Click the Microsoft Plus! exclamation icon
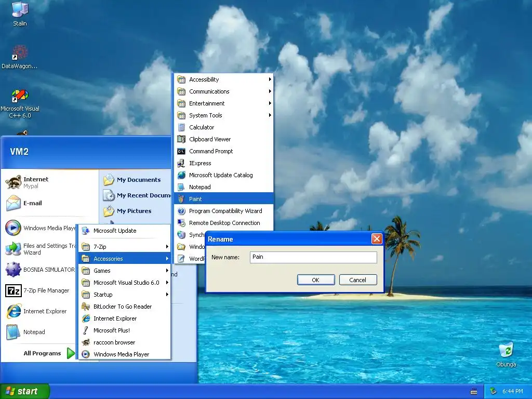Image resolution: width=532 pixels, height=399 pixels. [86, 330]
